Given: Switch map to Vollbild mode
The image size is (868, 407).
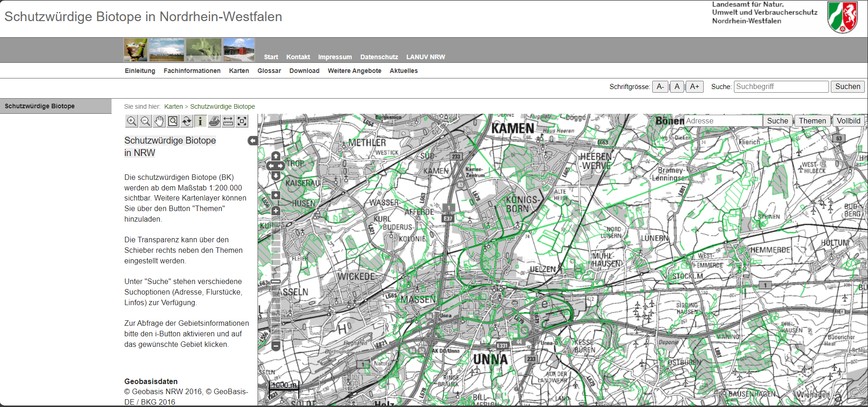Looking at the screenshot, I should 848,121.
